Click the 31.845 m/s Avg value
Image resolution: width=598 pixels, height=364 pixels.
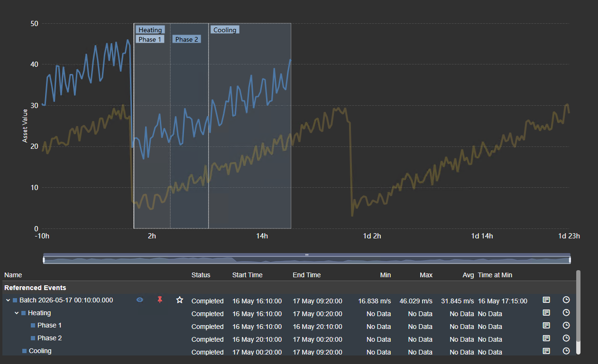tap(458, 301)
